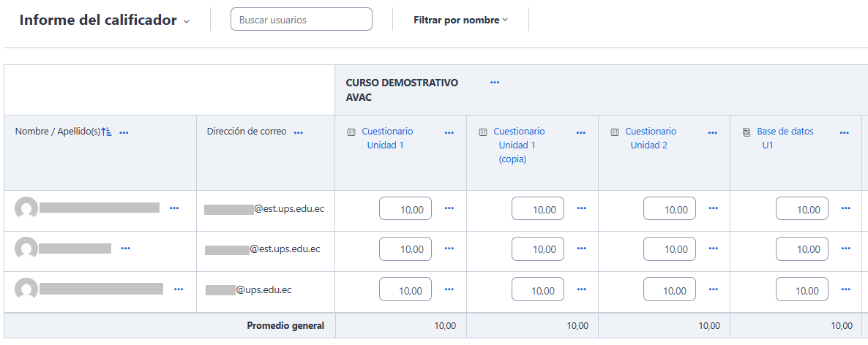
Task: Sort ascending by Apellido(s) arrow icon
Action: pyautogui.click(x=107, y=132)
